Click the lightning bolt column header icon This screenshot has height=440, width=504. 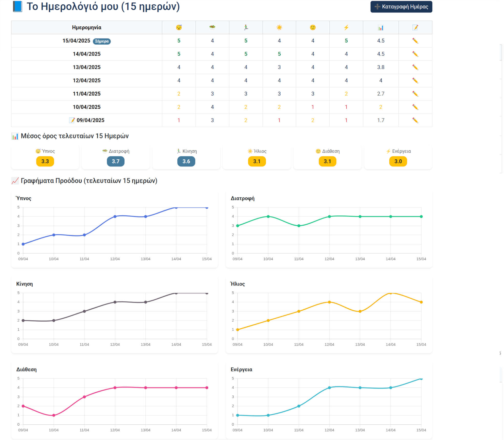346,27
